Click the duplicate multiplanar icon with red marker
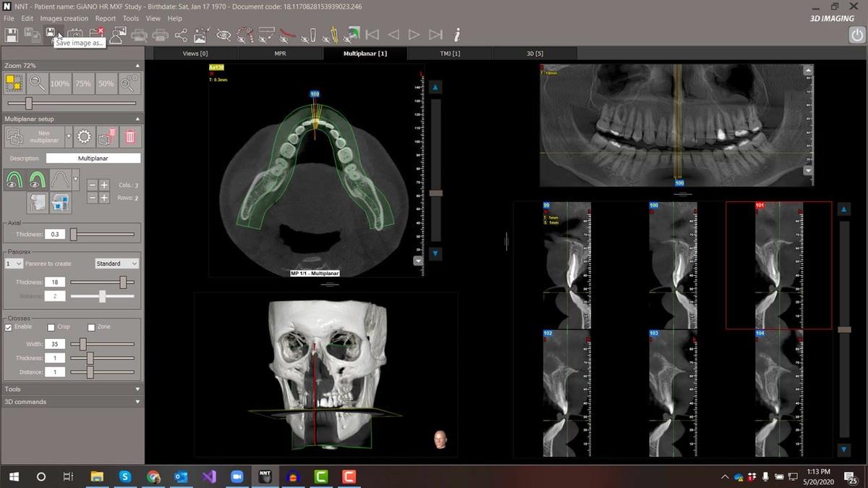868x488 pixels. click(107, 136)
